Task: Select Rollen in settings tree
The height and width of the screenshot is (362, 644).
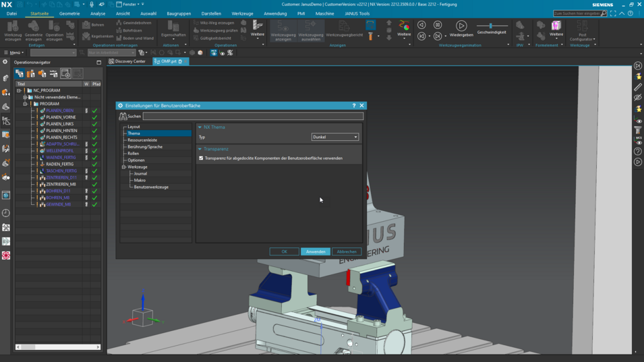Action: pos(133,154)
